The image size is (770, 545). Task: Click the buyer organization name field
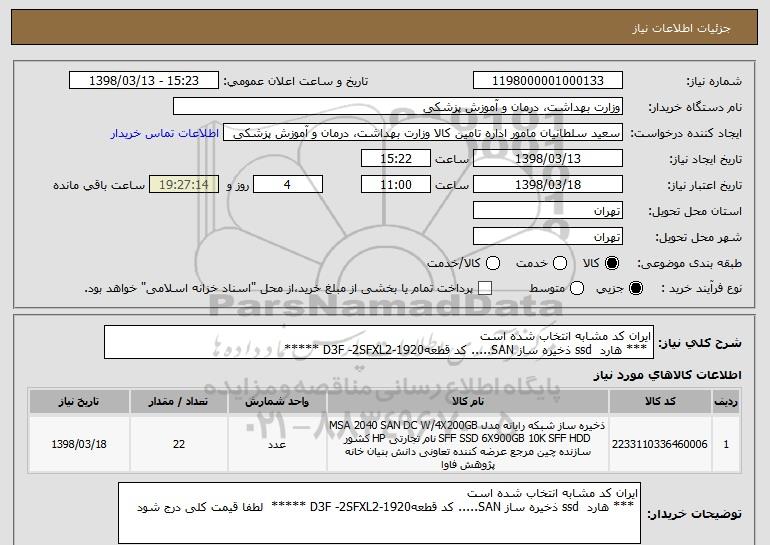click(x=398, y=107)
